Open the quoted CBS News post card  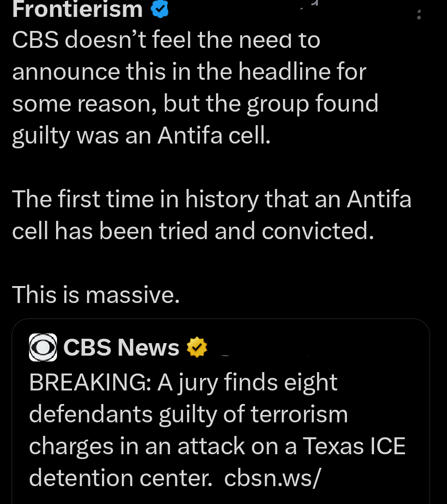[x=221, y=411]
